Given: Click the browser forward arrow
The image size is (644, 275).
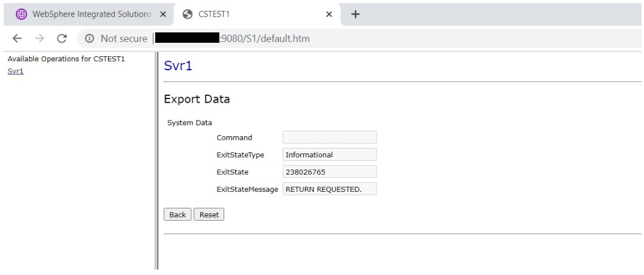Looking at the screenshot, I should click(x=40, y=39).
